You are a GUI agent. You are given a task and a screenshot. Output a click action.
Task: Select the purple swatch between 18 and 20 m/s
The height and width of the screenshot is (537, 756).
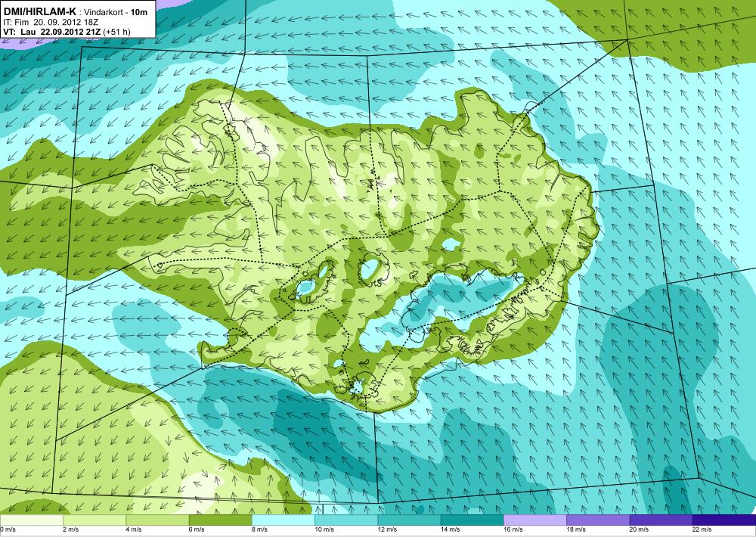(598, 520)
